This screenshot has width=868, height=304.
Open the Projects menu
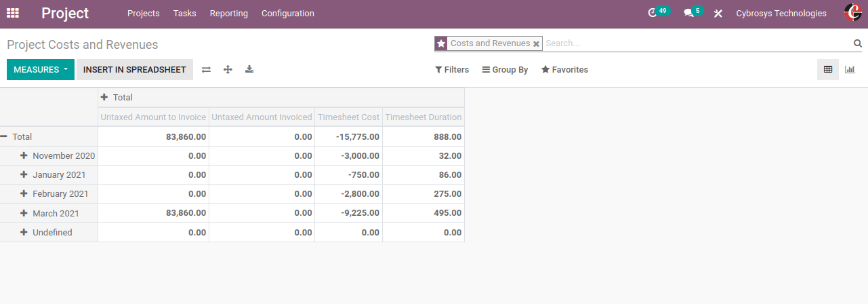click(x=144, y=14)
